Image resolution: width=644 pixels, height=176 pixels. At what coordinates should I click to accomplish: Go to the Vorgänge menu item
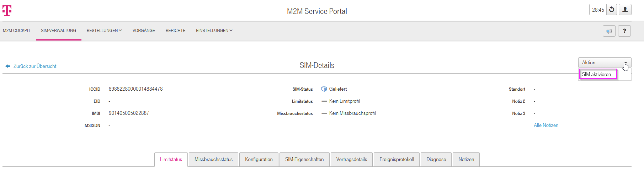tap(144, 31)
